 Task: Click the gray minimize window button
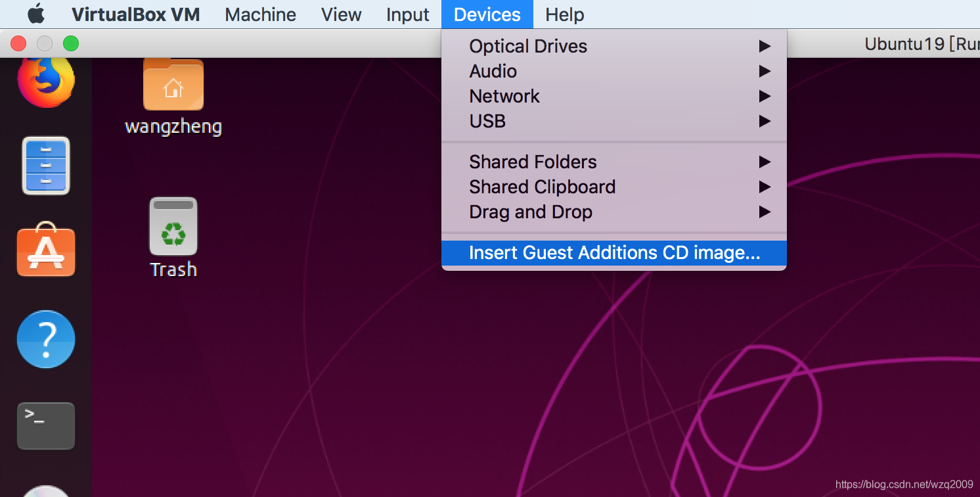pyautogui.click(x=45, y=43)
